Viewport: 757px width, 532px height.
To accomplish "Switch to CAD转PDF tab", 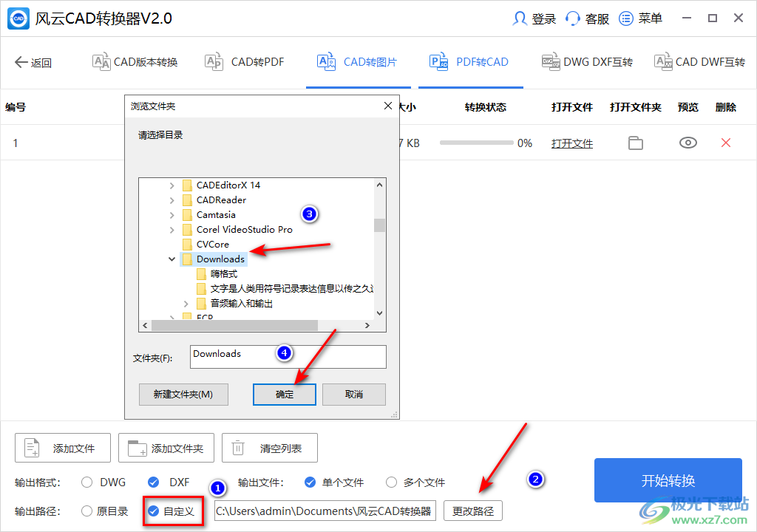I will 244,62.
